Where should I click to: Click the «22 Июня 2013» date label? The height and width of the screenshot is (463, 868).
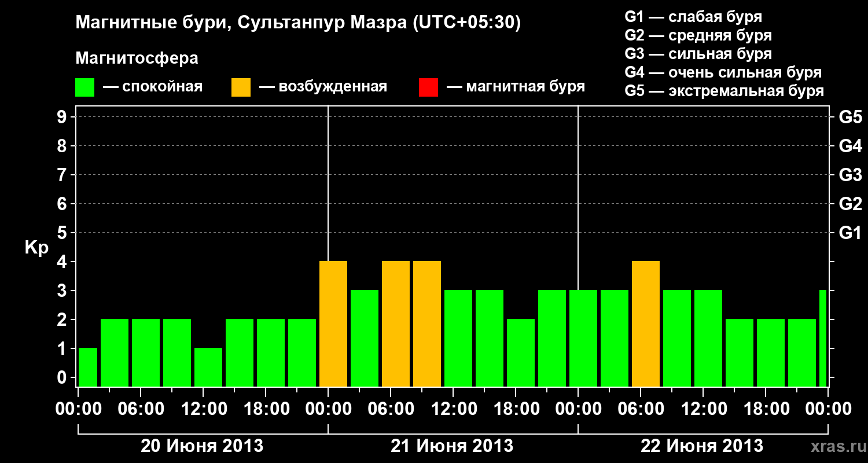click(x=702, y=446)
